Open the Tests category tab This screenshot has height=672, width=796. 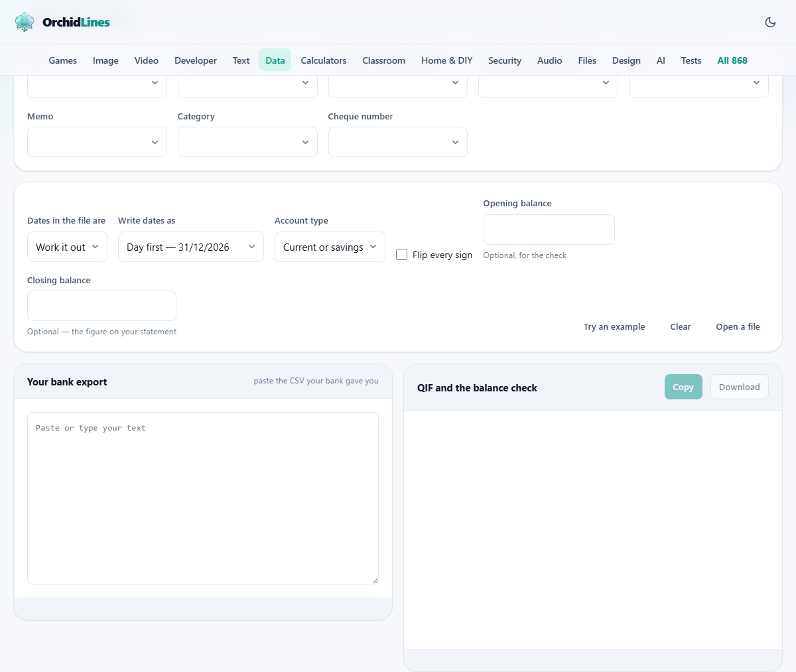691,60
